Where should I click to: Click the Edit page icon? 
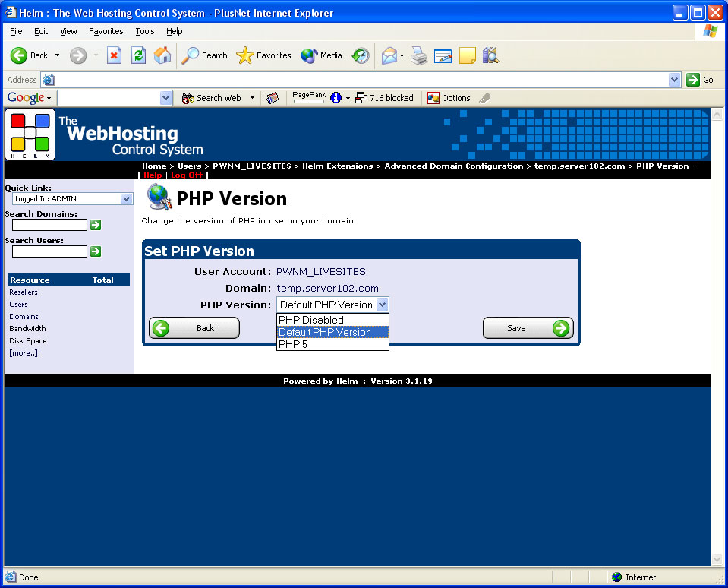pos(443,55)
